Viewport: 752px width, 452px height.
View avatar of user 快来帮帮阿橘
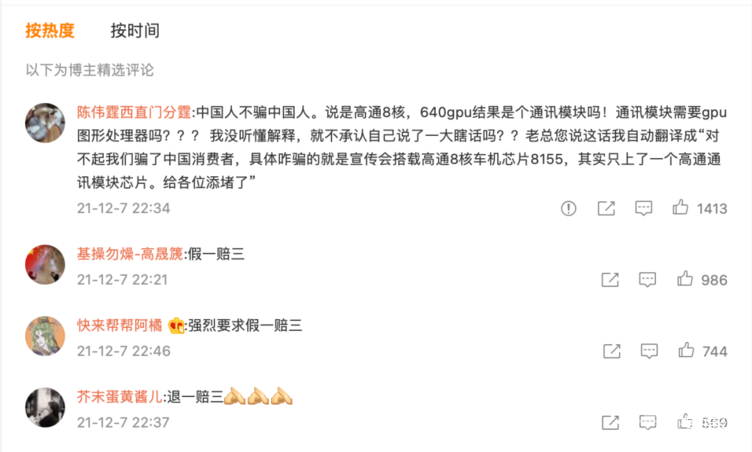pos(45,336)
